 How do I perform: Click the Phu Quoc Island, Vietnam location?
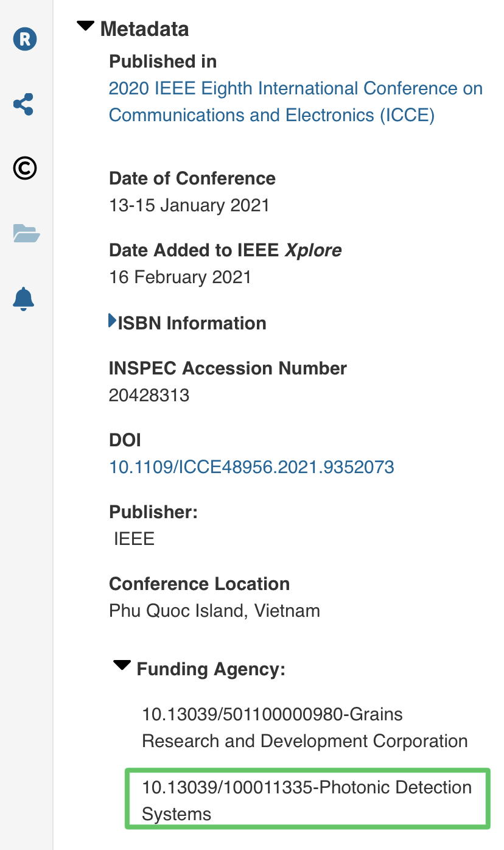214,610
